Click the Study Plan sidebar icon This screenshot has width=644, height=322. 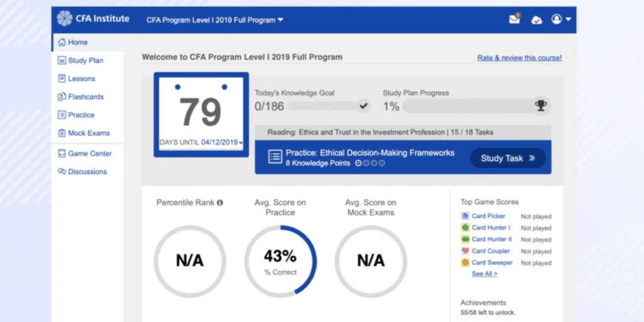tap(62, 60)
